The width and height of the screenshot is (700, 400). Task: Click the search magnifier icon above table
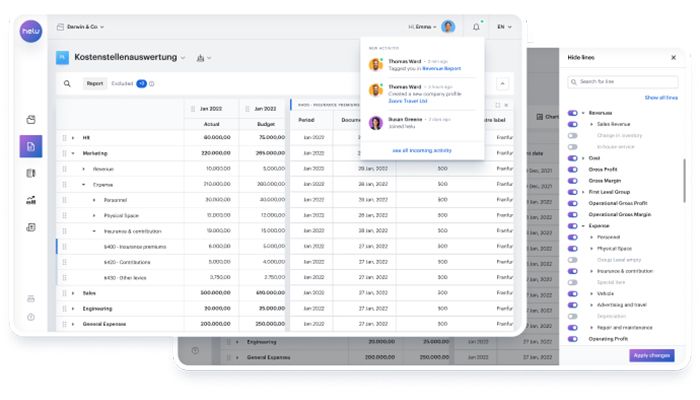coord(67,84)
